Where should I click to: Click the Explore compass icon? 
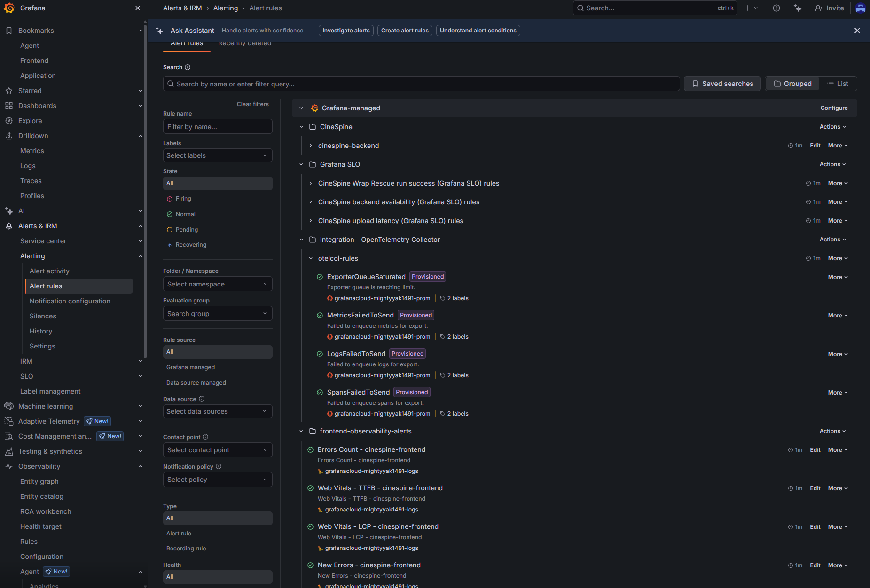pyautogui.click(x=9, y=121)
